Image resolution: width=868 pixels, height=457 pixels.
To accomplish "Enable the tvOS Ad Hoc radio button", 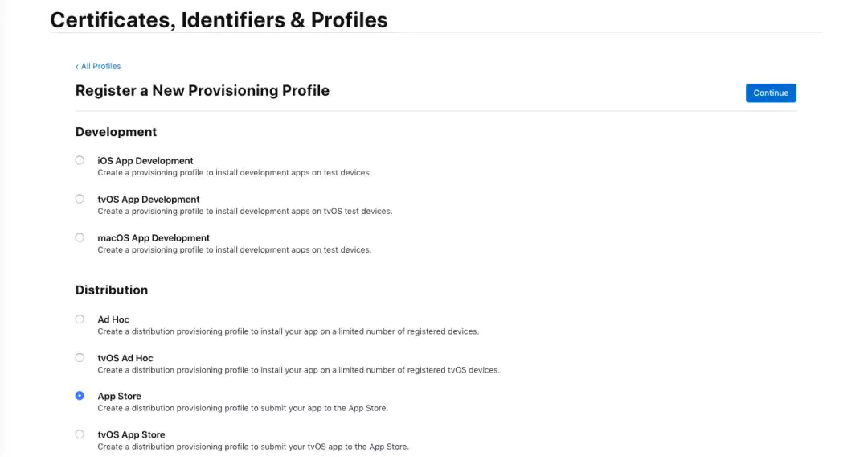I will pyautogui.click(x=80, y=357).
